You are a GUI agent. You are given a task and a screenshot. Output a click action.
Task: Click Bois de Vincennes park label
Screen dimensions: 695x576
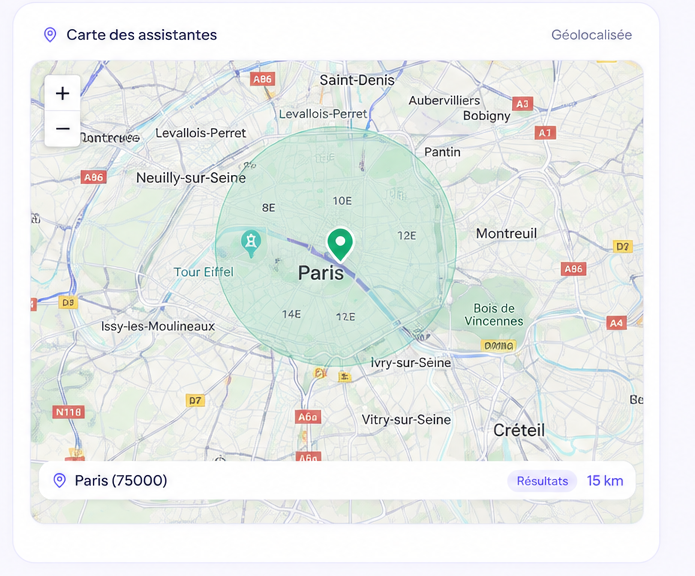(494, 315)
